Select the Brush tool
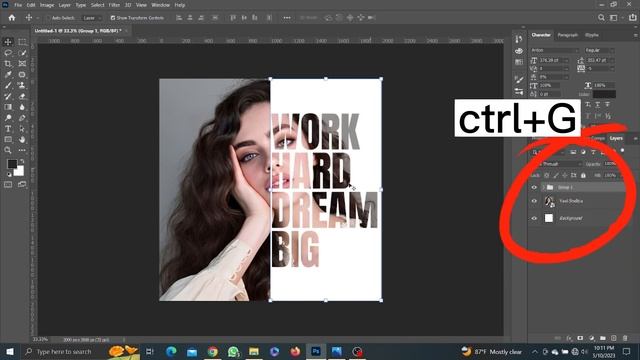This screenshot has height=360, width=640. [8, 85]
